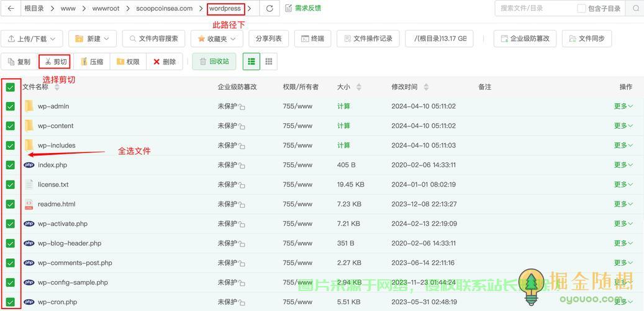Click the wp-activate.php PHP icon
644x311 pixels.
click(x=29, y=224)
